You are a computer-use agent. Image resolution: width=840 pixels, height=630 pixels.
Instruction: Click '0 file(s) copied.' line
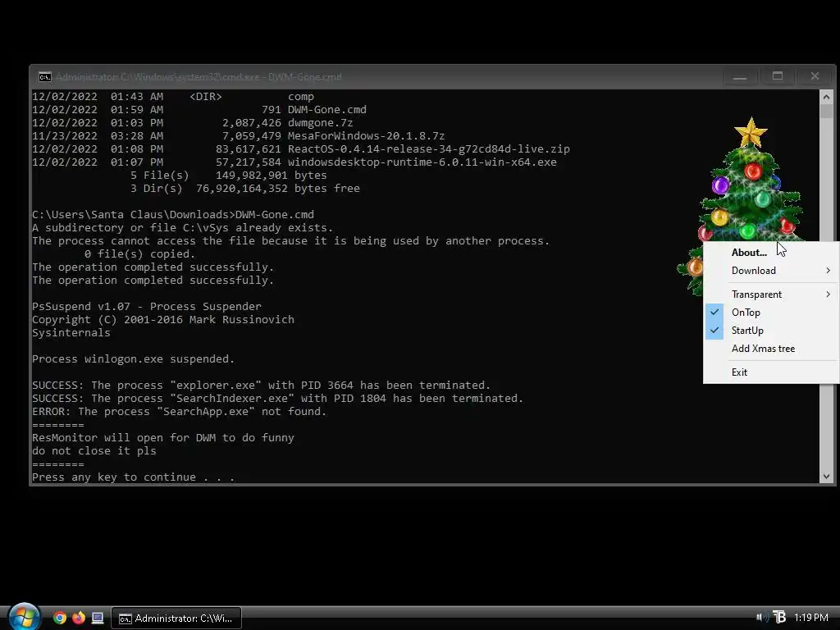click(x=139, y=254)
